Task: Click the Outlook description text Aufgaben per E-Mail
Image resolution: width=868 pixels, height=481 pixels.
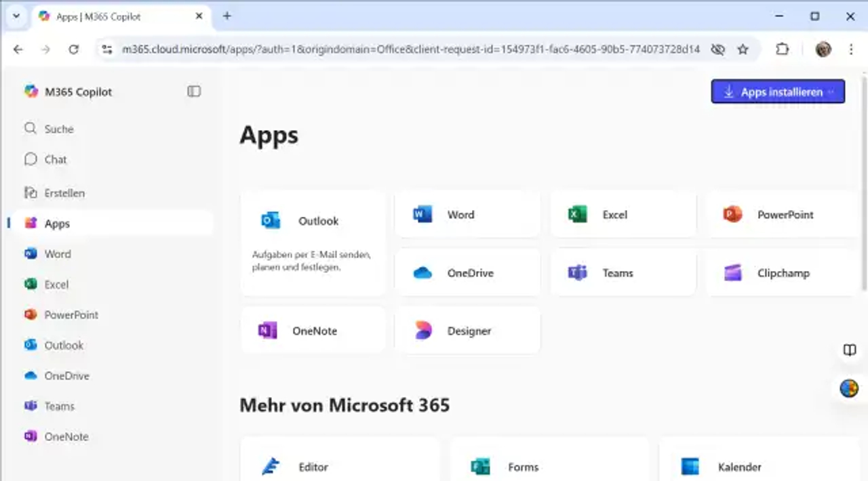Action: [x=311, y=261]
